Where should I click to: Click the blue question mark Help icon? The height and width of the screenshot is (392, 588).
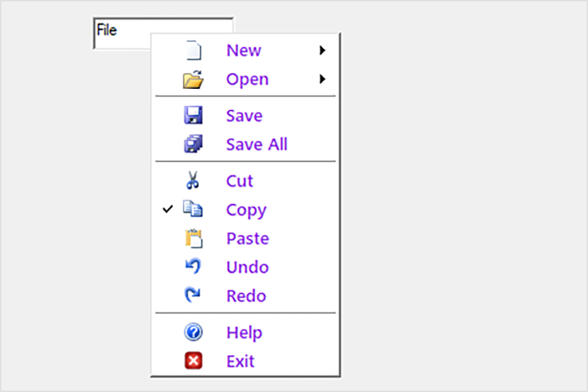pos(193,333)
